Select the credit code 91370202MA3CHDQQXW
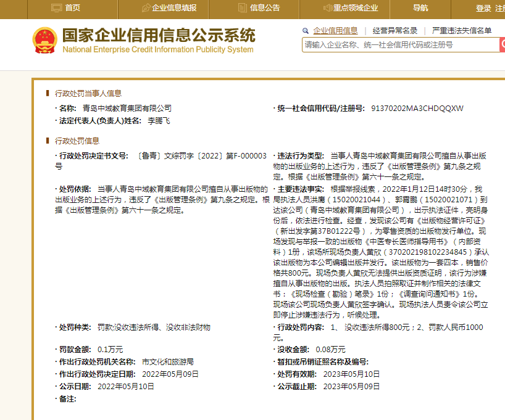This screenshot has width=505, height=420. [417, 108]
